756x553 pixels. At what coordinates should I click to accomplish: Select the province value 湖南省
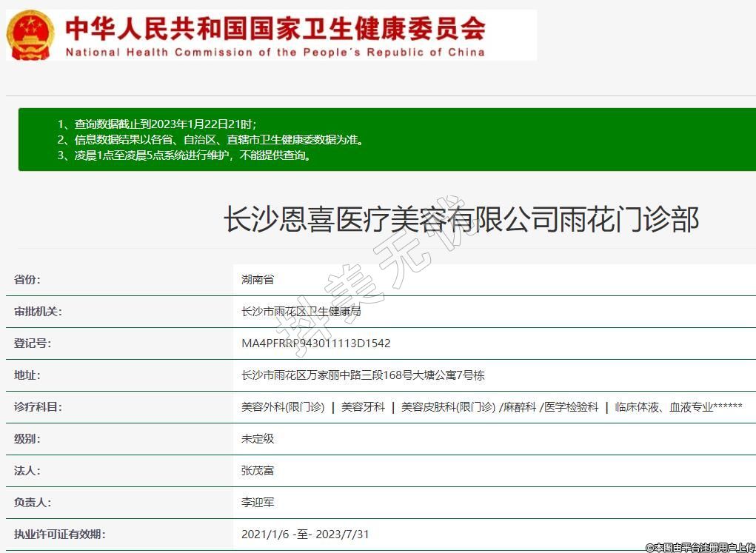coord(258,280)
